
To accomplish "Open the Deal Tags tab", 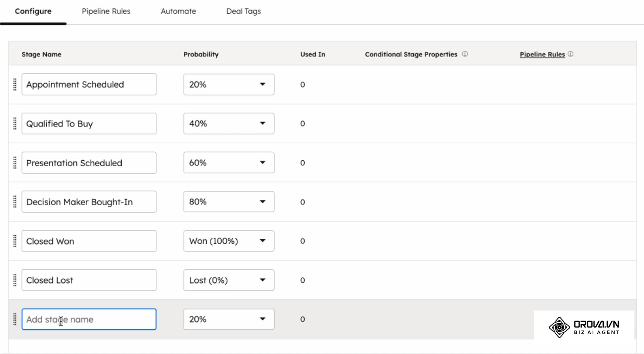I will coord(244,11).
